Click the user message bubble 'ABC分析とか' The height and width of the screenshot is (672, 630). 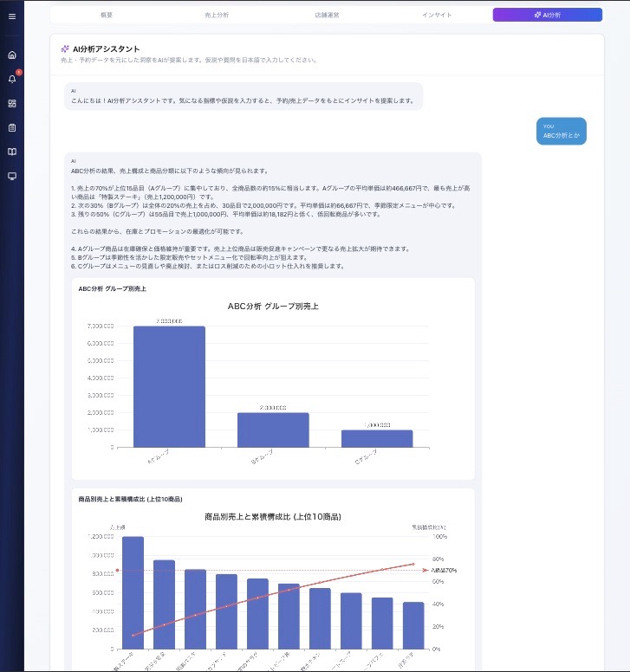[561, 131]
